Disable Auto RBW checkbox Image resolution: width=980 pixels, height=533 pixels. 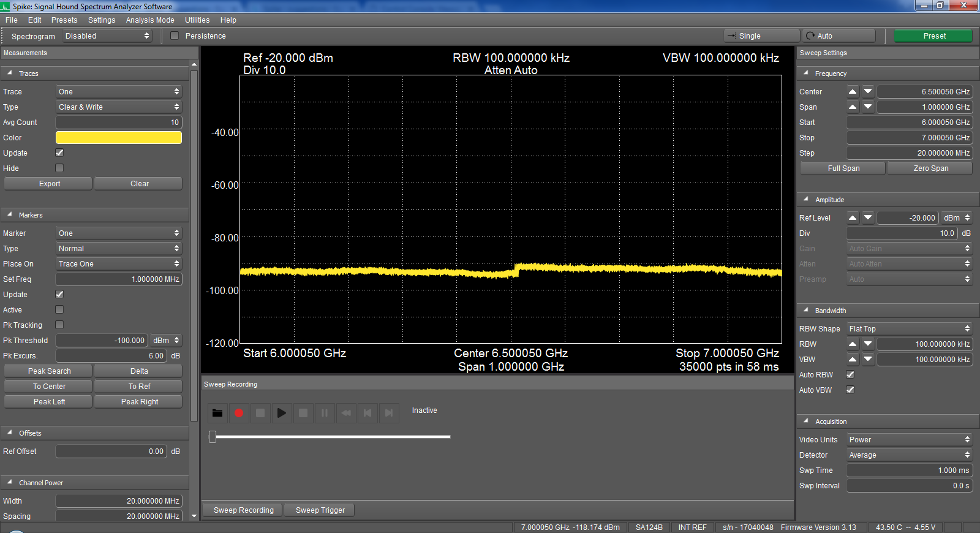point(850,374)
